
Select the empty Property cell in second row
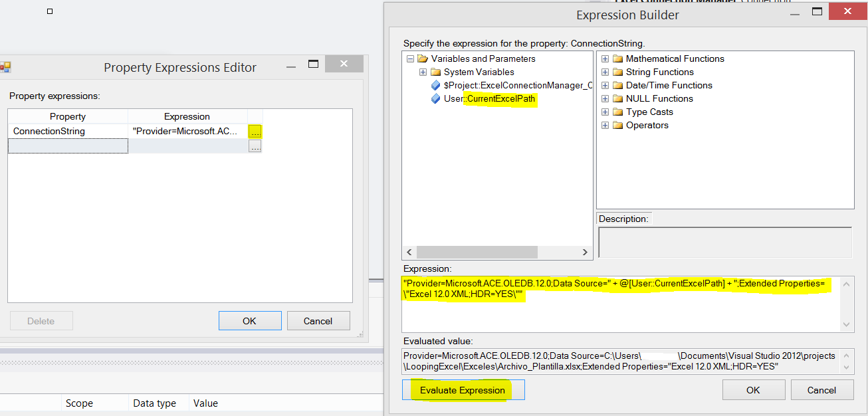[68, 146]
